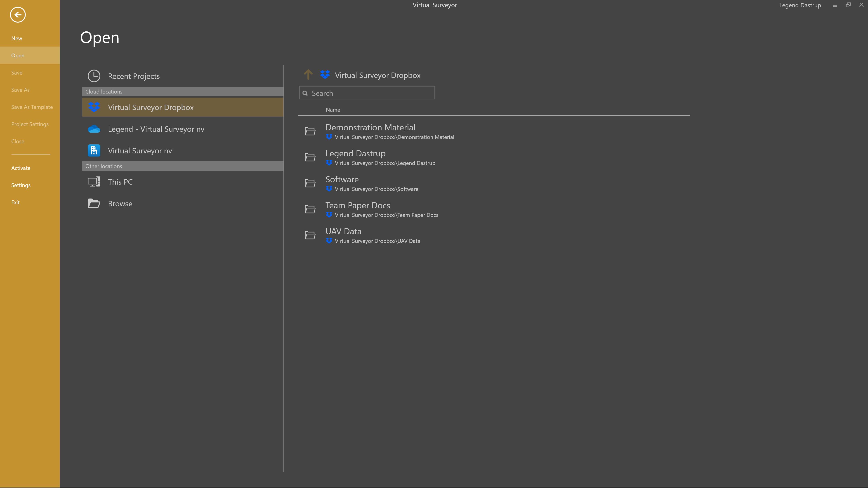Screen dimensions: 868x488
Task: Open the Software folder
Action: [342, 180]
